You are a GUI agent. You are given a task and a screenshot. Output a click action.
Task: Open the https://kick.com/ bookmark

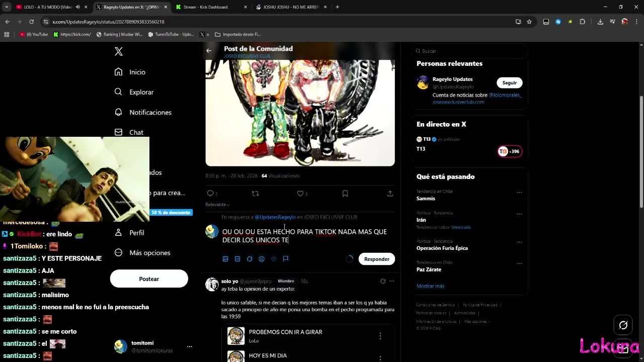coord(72,35)
